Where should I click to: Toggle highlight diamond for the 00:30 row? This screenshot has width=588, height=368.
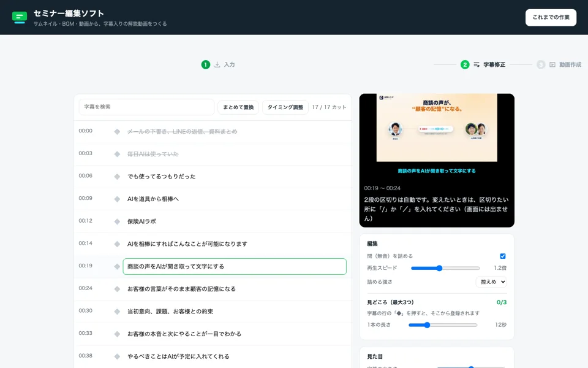[x=117, y=312]
